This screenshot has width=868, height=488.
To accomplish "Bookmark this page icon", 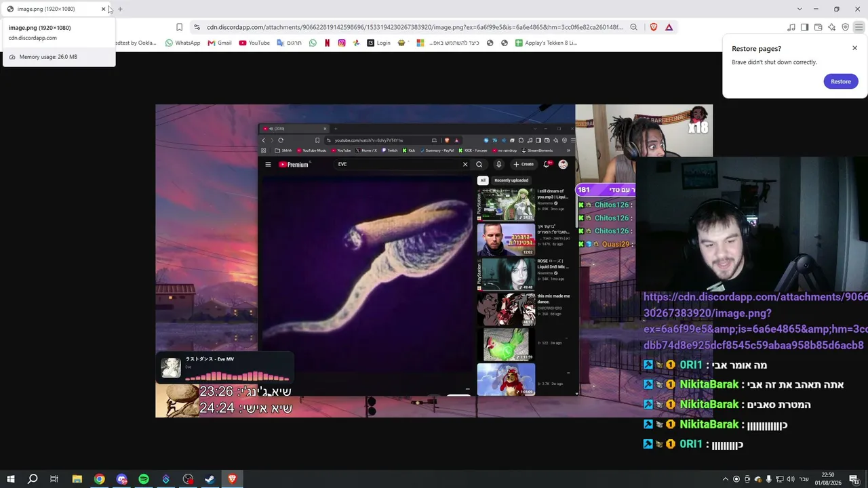I will click(x=179, y=27).
